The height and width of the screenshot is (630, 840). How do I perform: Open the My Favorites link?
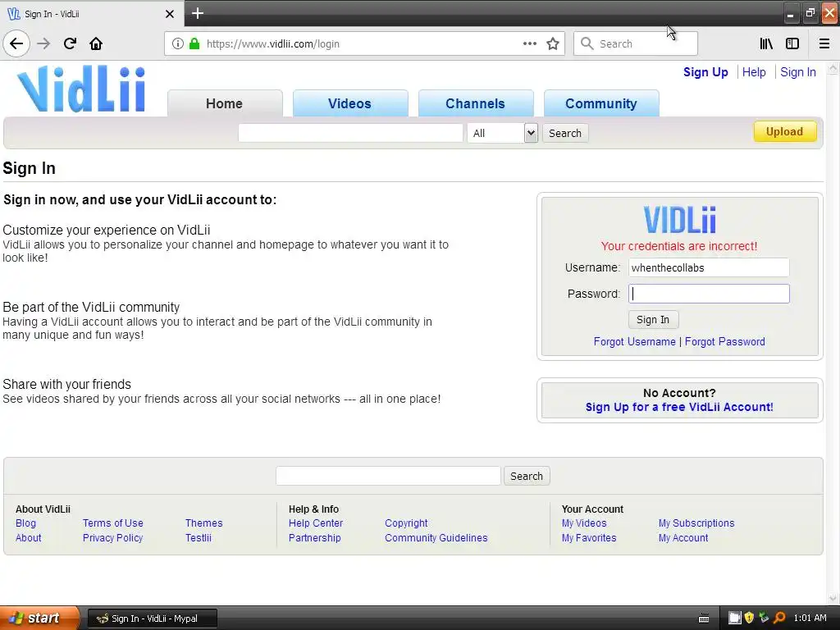pyautogui.click(x=589, y=538)
